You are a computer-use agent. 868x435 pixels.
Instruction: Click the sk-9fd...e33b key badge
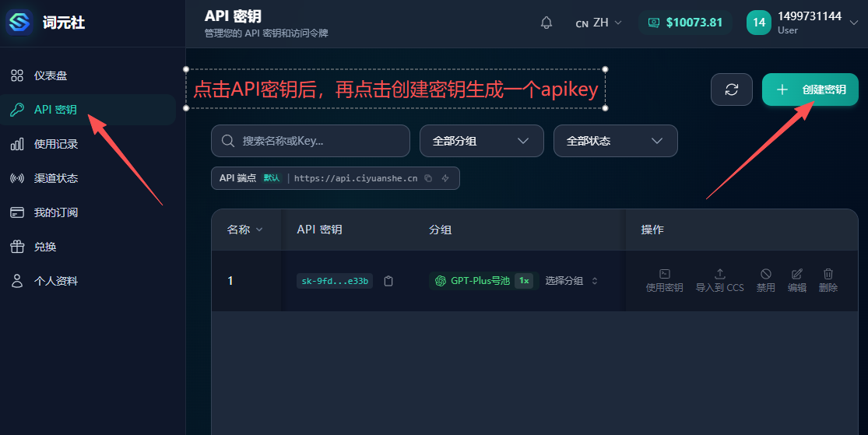click(335, 281)
